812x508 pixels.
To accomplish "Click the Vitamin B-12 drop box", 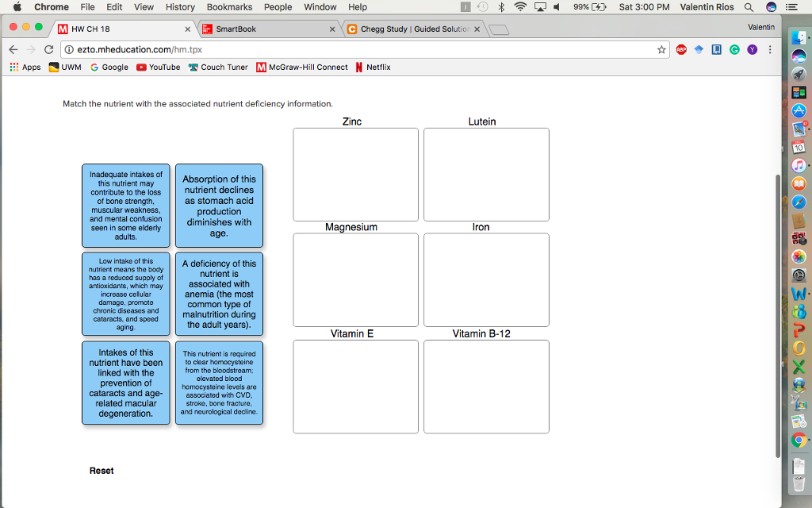I will [486, 387].
